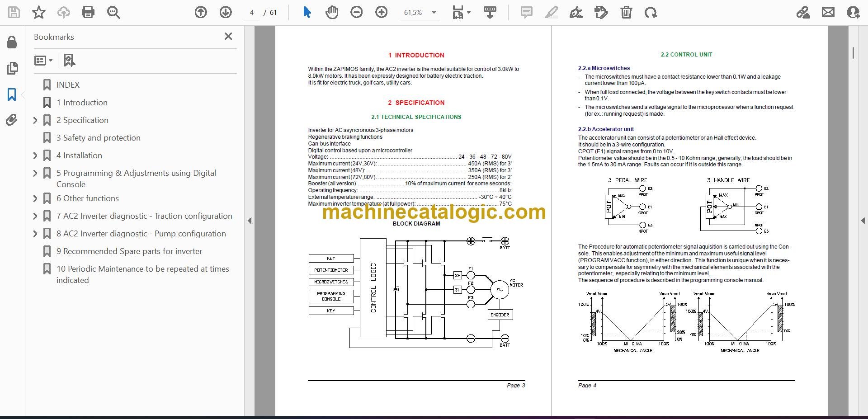Image resolution: width=868 pixels, height=419 pixels.
Task: Expand the 6 Other functions bookmark
Action: (x=35, y=198)
